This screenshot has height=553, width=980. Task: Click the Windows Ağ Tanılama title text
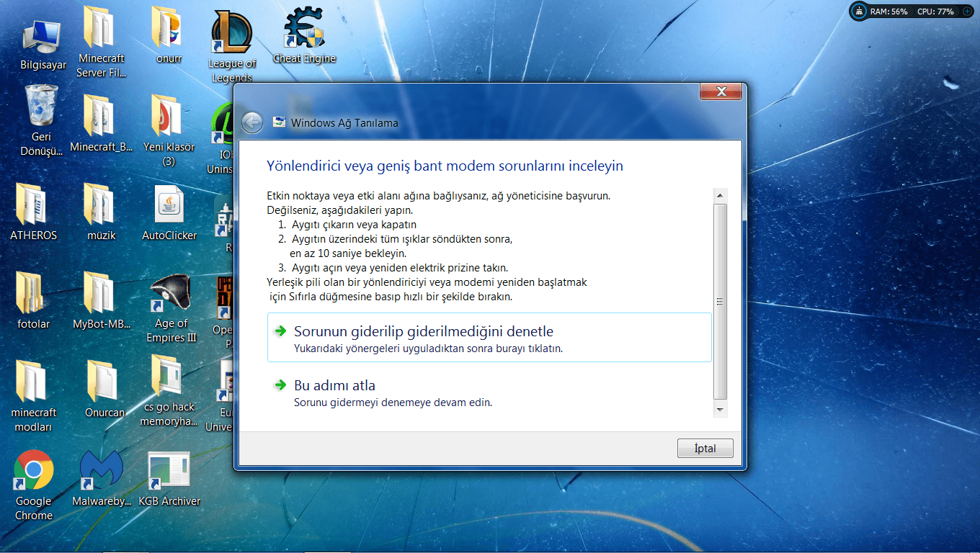[x=344, y=122]
